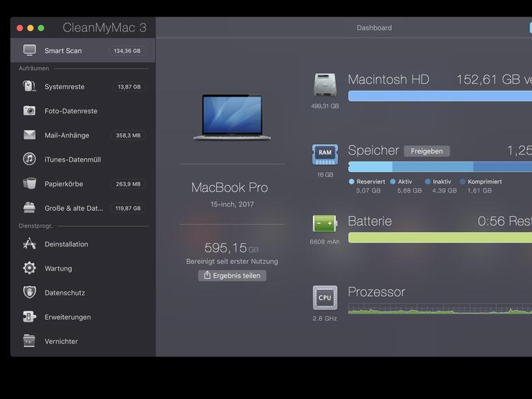Click the Datenschutz shield icon
This screenshot has width=532, height=399.
click(30, 292)
